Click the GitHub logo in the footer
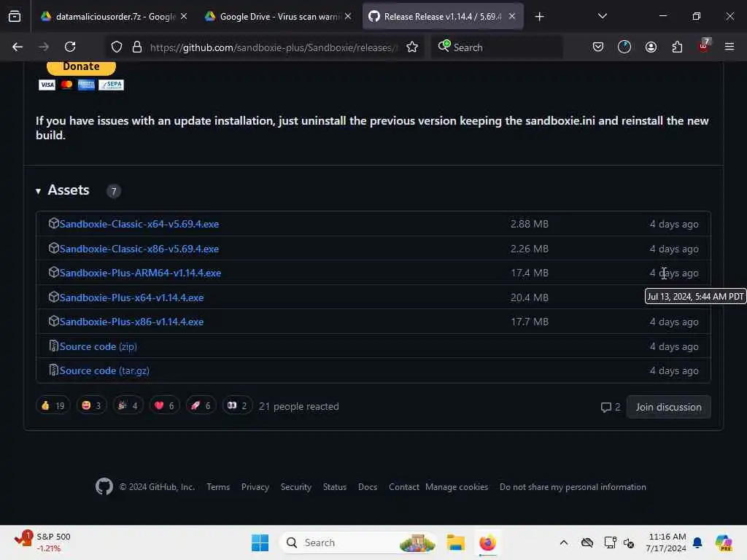Viewport: 747px width, 560px height. [104, 486]
